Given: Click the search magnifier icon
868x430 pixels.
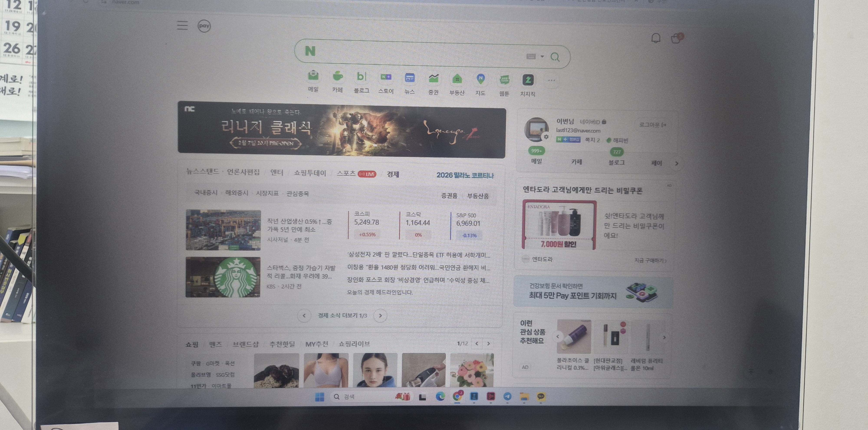Looking at the screenshot, I should (555, 57).
